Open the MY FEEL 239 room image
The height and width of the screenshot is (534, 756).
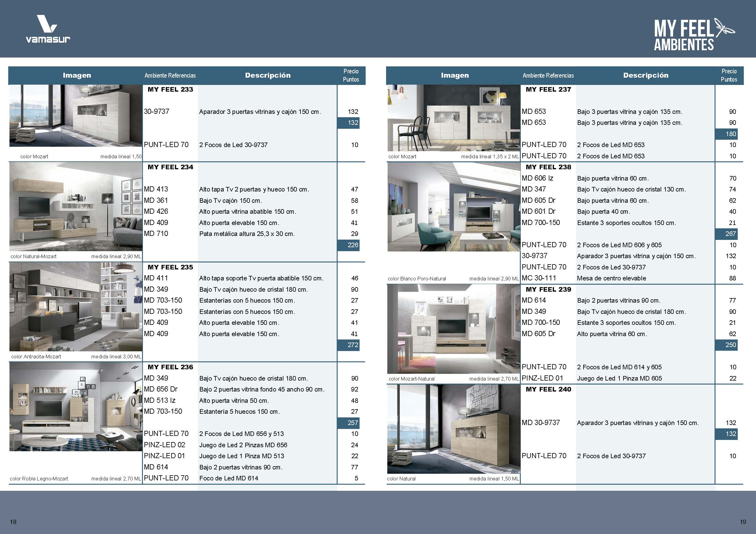454,329
